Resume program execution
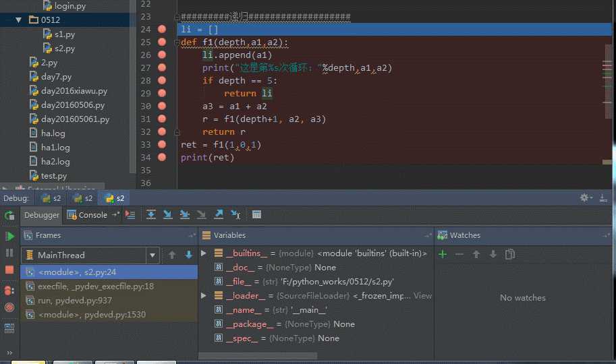 tap(9, 236)
